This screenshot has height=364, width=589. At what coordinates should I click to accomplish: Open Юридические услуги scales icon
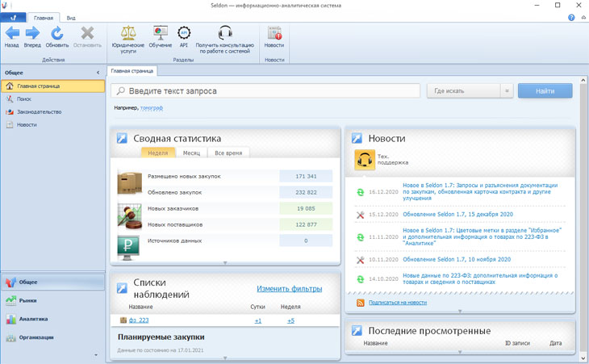coord(128,33)
